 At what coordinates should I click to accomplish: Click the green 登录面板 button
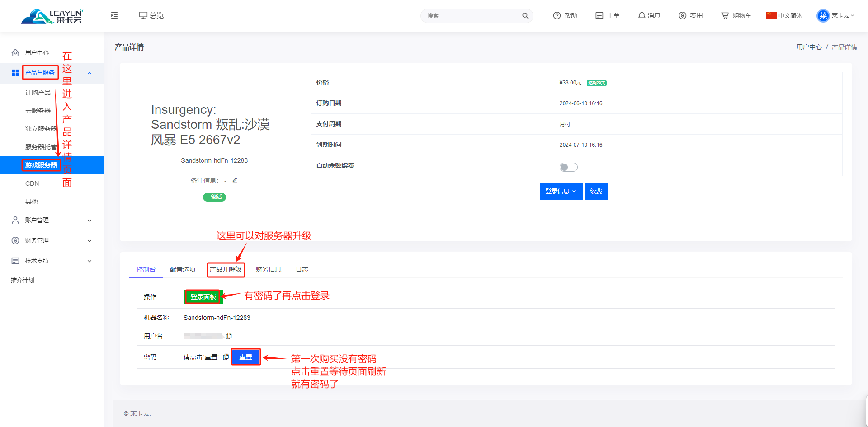[203, 297]
